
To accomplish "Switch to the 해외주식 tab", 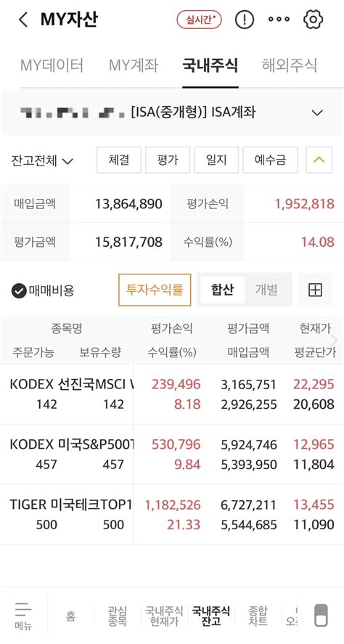I will (290, 65).
